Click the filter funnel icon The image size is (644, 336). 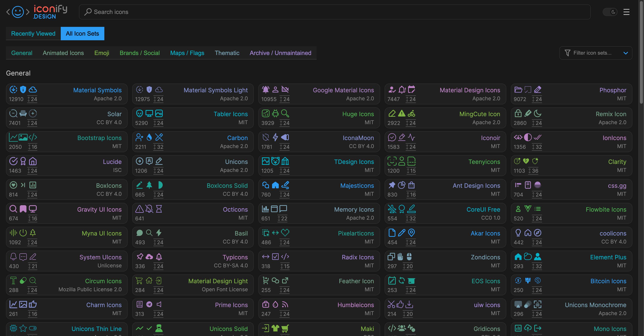click(x=567, y=53)
